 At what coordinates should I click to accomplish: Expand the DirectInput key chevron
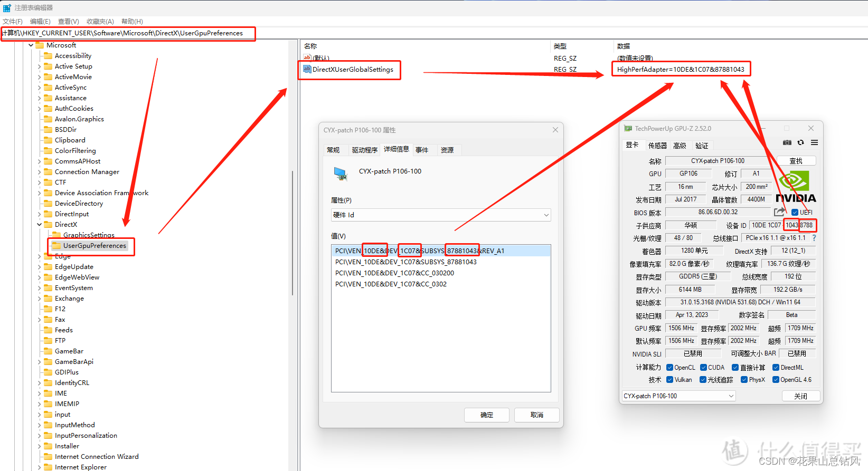pyautogui.click(x=39, y=214)
